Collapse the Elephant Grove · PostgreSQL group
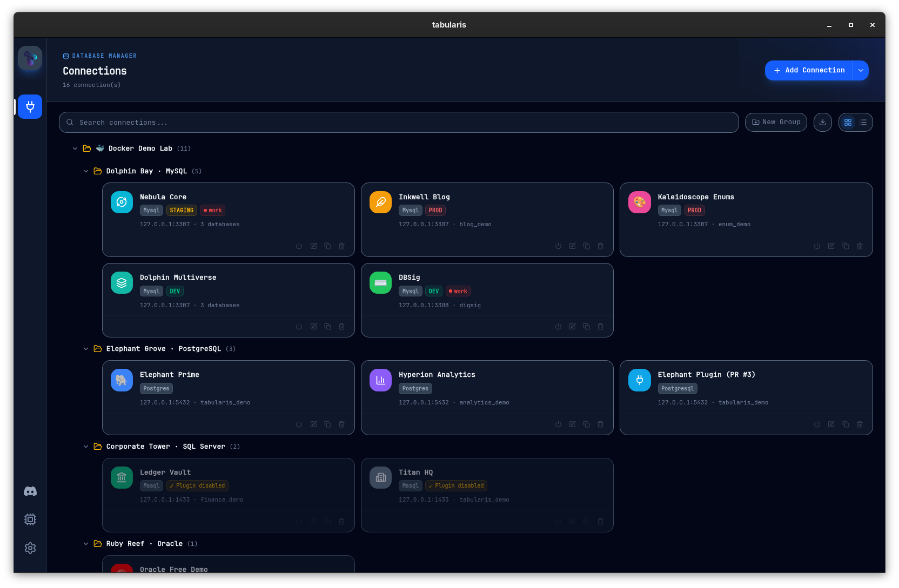This screenshot has width=899, height=588. [86, 349]
